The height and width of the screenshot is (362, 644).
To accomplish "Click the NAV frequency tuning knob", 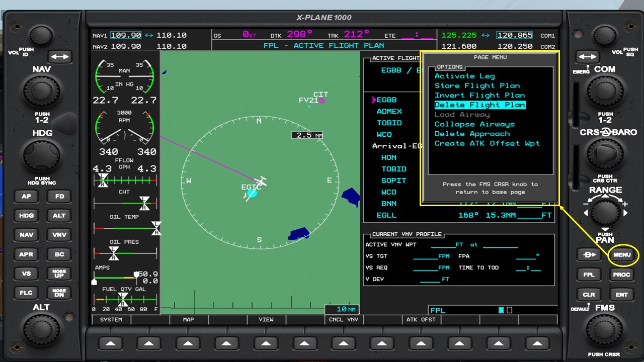I will [42, 90].
